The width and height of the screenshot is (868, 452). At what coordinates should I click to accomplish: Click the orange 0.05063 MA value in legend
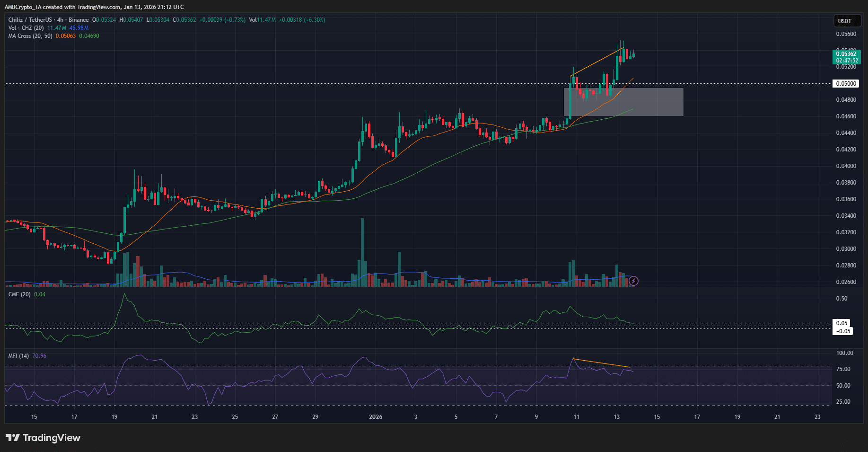point(66,36)
